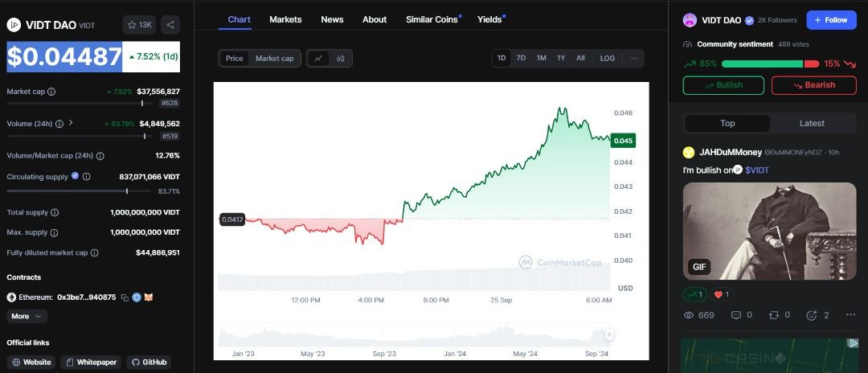Vote Bullish on community sentiment
The image size is (868, 373).
tap(723, 85)
